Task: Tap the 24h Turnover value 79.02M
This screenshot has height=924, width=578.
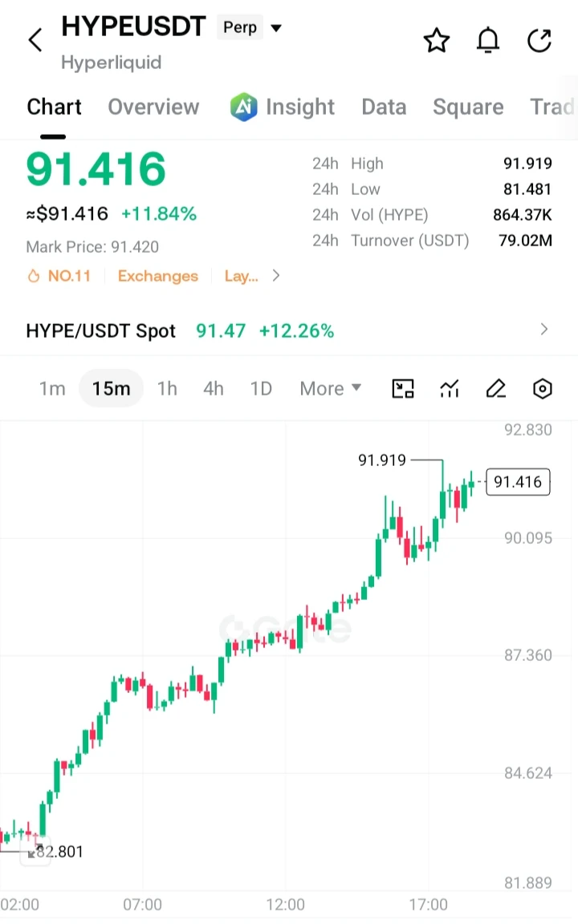Action: click(526, 241)
